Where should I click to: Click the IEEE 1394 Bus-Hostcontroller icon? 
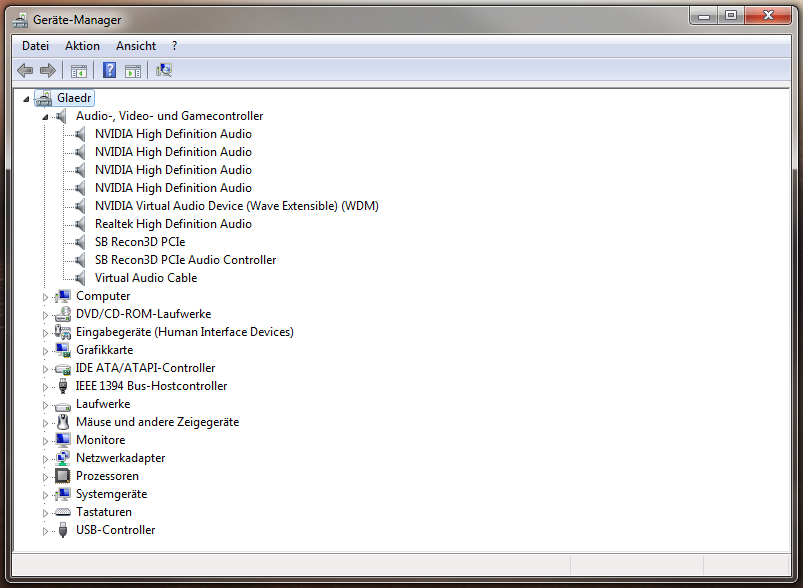coord(62,386)
